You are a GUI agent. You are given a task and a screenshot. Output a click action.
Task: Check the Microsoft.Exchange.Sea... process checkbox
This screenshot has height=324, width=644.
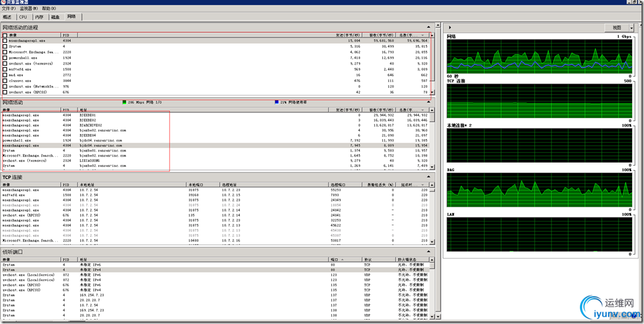[x=5, y=53]
